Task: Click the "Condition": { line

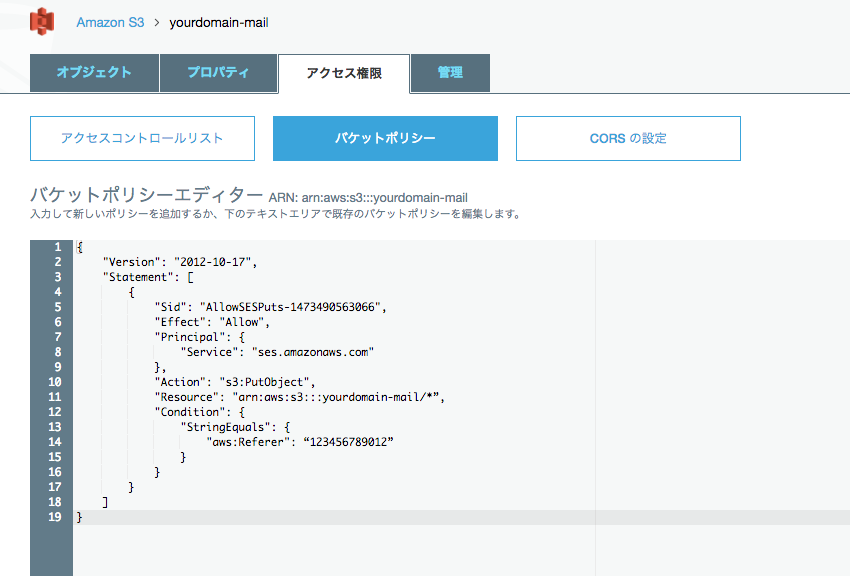Action: 200,412
